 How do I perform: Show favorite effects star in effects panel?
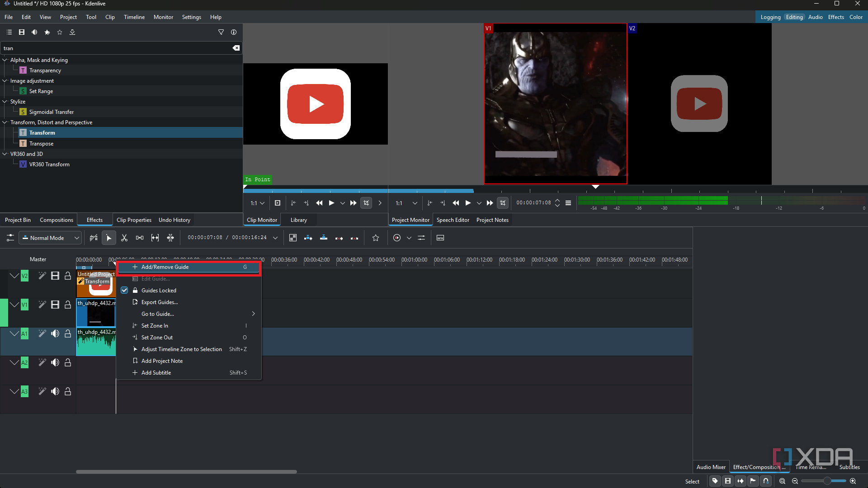60,32
